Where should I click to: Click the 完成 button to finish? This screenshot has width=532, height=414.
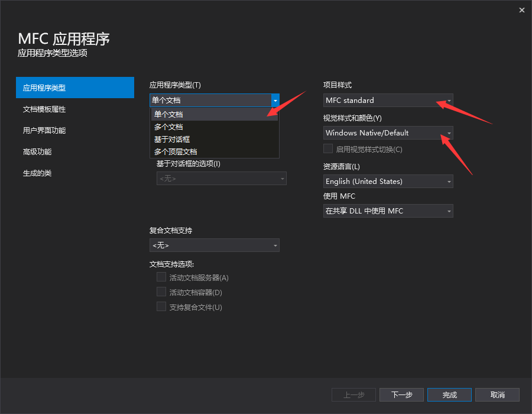point(449,394)
